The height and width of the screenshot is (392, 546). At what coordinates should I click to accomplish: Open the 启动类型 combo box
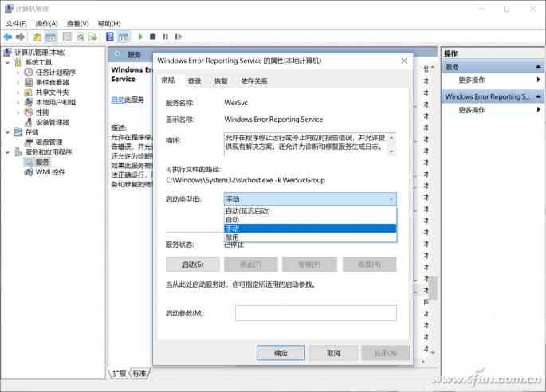[310, 199]
